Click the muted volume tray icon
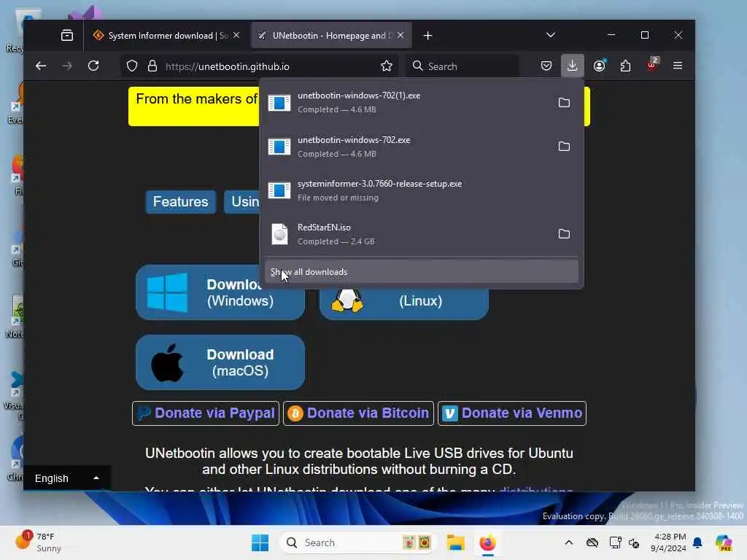 [634, 542]
